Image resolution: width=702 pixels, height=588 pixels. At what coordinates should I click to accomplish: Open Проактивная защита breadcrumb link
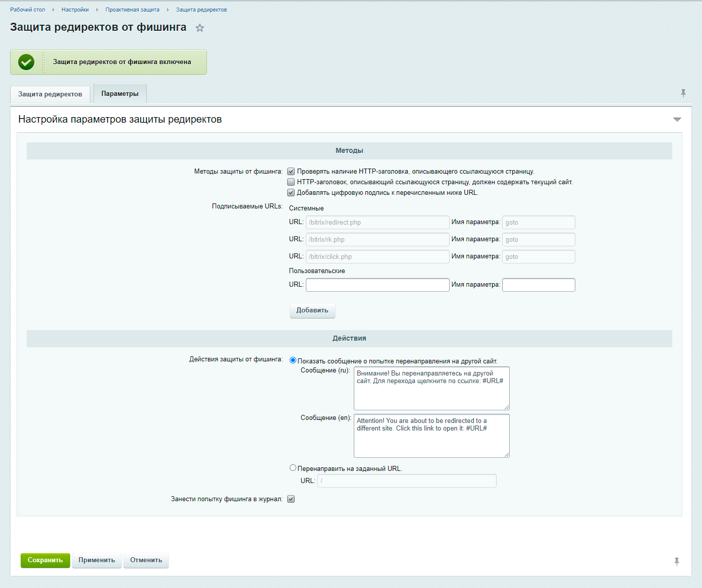(x=132, y=10)
